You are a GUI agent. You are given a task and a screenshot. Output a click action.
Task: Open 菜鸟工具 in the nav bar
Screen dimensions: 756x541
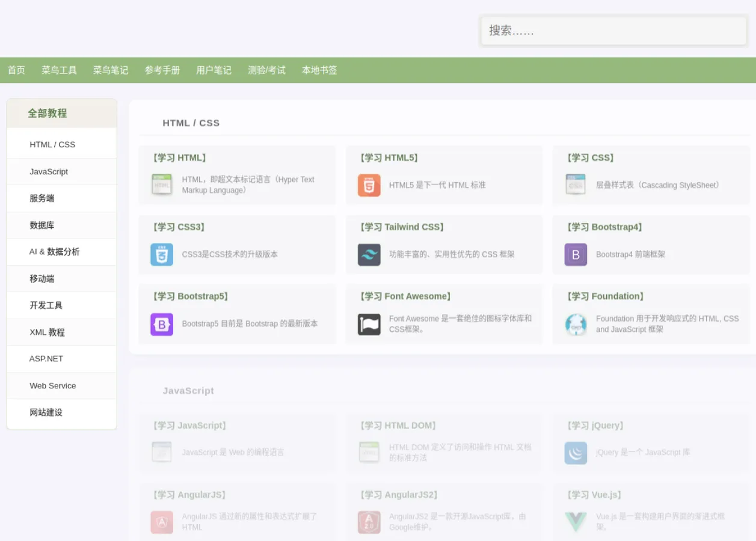pyautogui.click(x=59, y=70)
